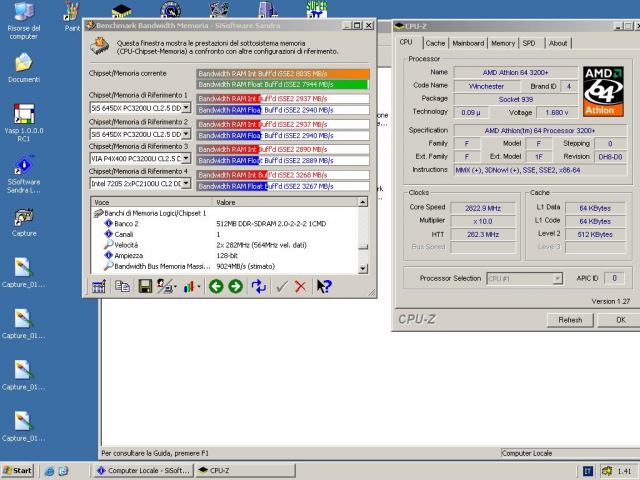Click the floppy disk Save icon
The image size is (640, 480).
click(145, 287)
